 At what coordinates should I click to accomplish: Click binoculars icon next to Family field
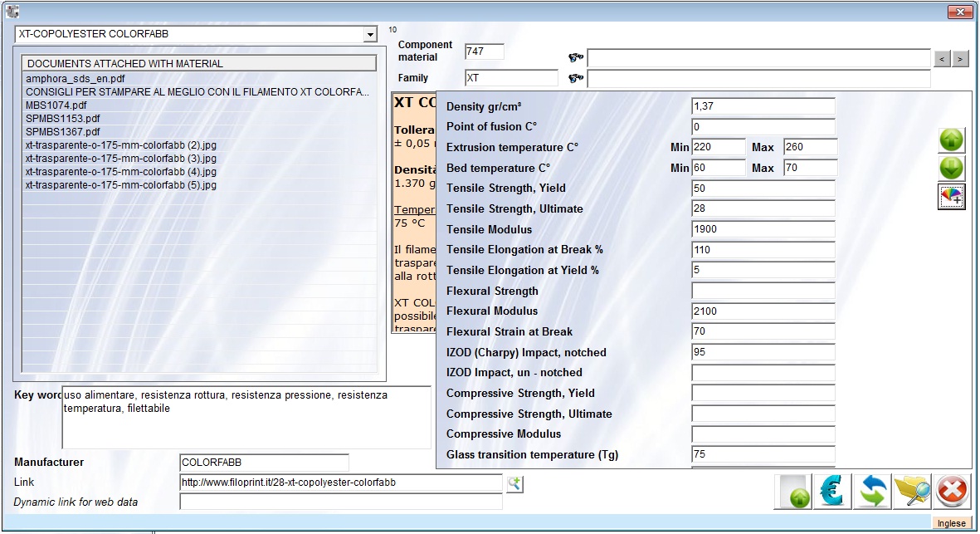[576, 78]
